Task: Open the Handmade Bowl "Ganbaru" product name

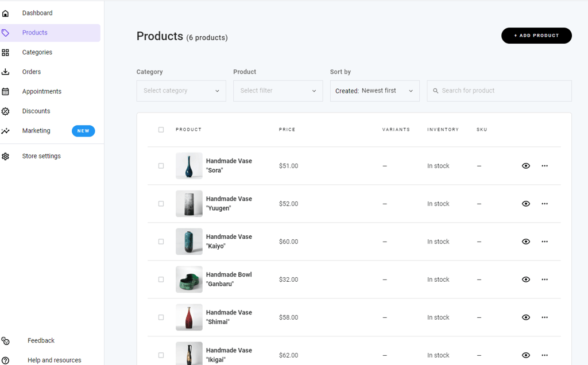Action: pos(229,279)
